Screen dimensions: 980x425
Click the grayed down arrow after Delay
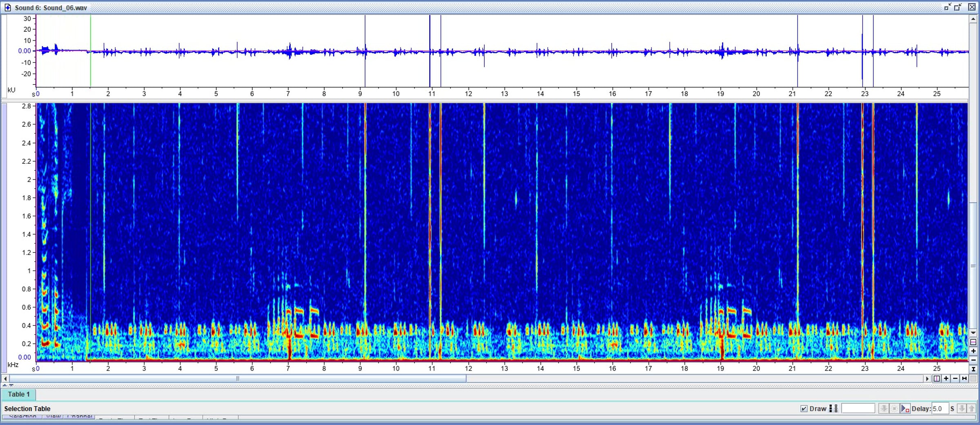[962, 409]
